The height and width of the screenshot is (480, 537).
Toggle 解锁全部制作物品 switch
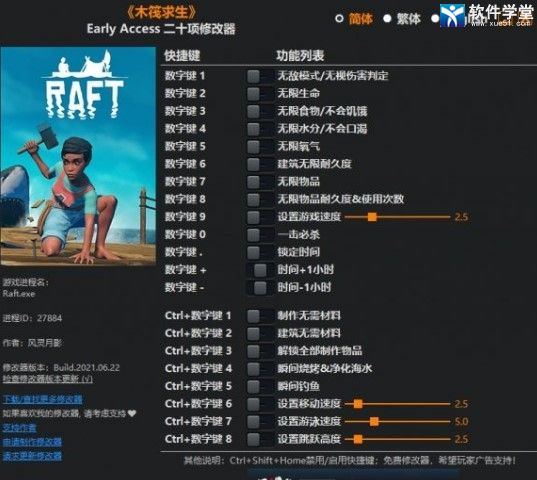pyautogui.click(x=260, y=351)
